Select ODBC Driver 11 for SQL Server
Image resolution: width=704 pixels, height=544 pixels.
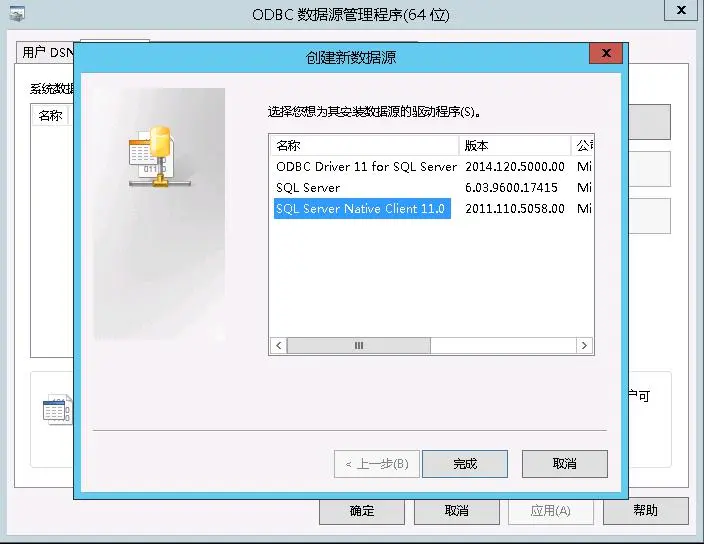366,167
